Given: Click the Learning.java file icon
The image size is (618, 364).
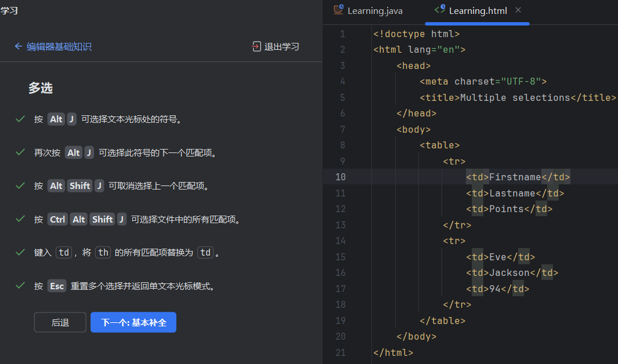Looking at the screenshot, I should coord(338,9).
